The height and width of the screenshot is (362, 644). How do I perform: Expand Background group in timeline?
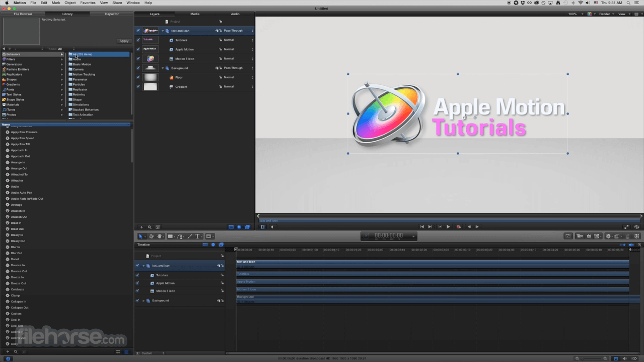[144, 300]
